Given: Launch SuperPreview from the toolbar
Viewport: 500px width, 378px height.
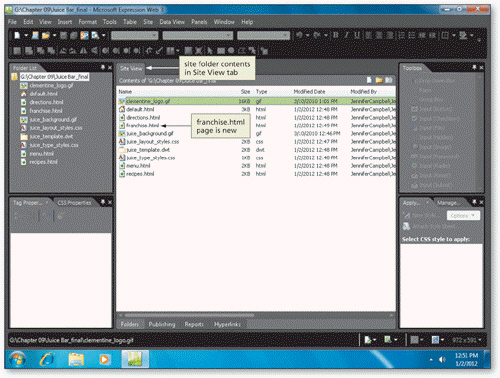Looking at the screenshot, I should (84, 35).
